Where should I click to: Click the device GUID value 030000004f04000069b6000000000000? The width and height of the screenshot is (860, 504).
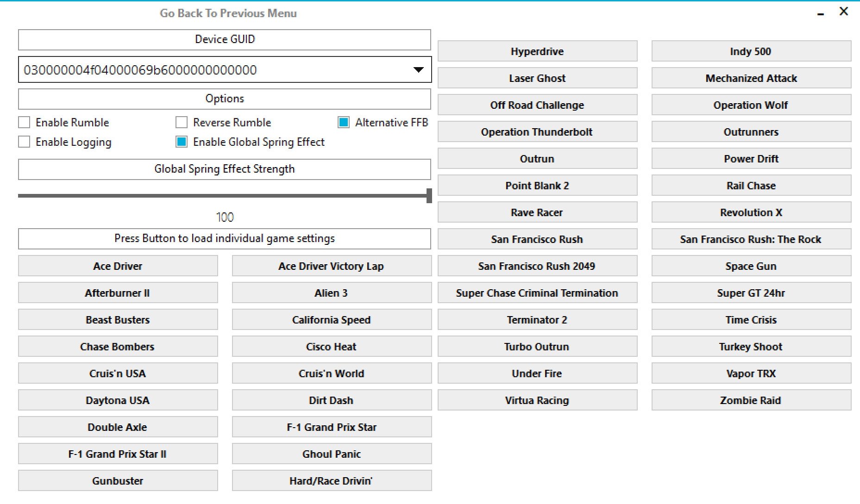point(140,70)
